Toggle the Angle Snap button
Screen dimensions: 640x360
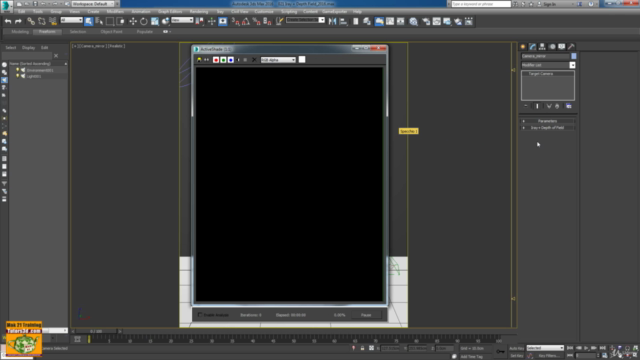tap(246, 21)
